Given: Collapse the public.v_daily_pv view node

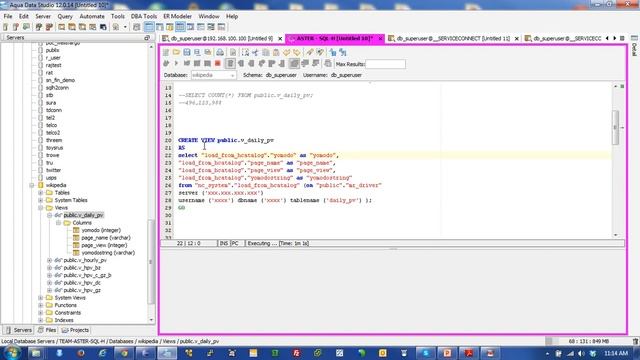Looking at the screenshot, I should [x=49, y=215].
